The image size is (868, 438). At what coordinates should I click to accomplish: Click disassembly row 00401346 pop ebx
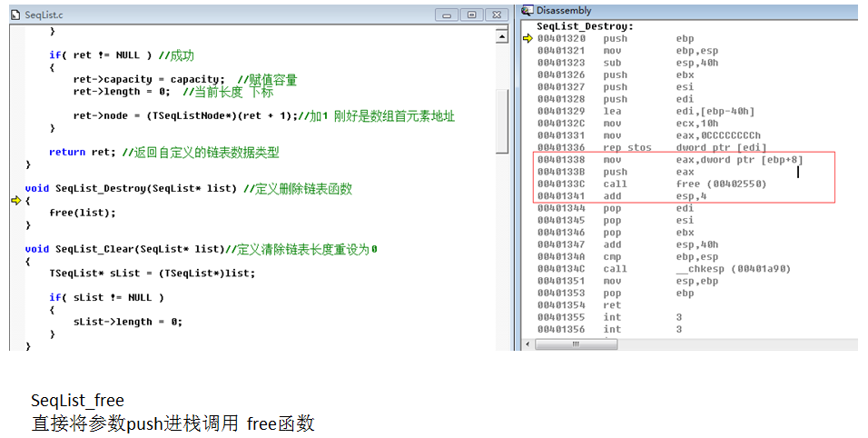coord(616,234)
